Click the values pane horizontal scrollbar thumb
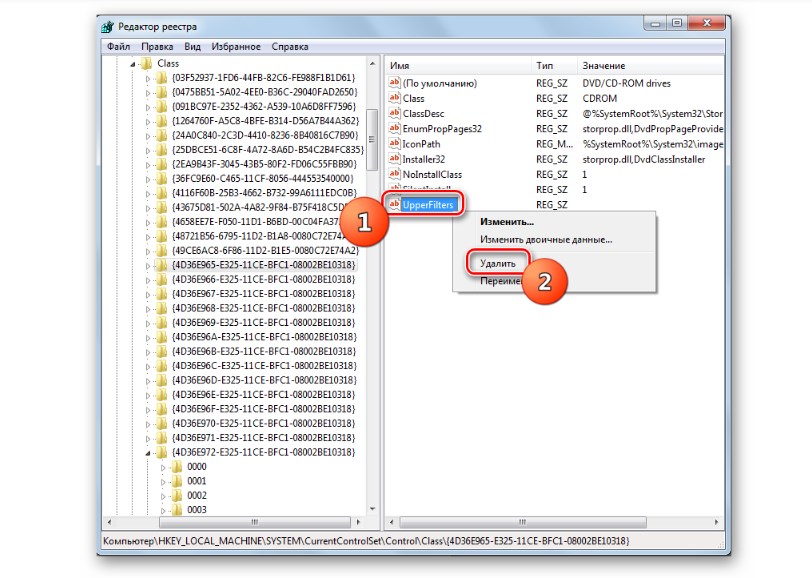This screenshot has width=812, height=578. [x=523, y=522]
